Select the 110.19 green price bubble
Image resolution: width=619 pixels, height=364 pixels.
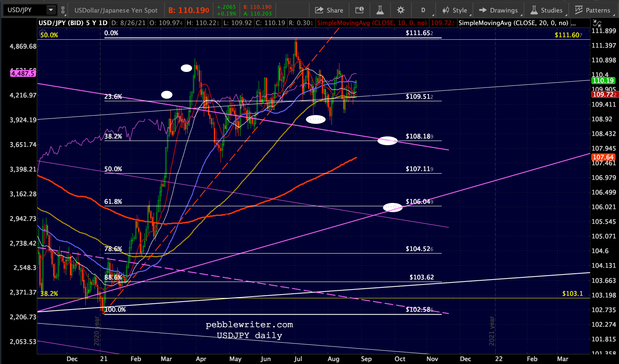pyautogui.click(x=603, y=80)
